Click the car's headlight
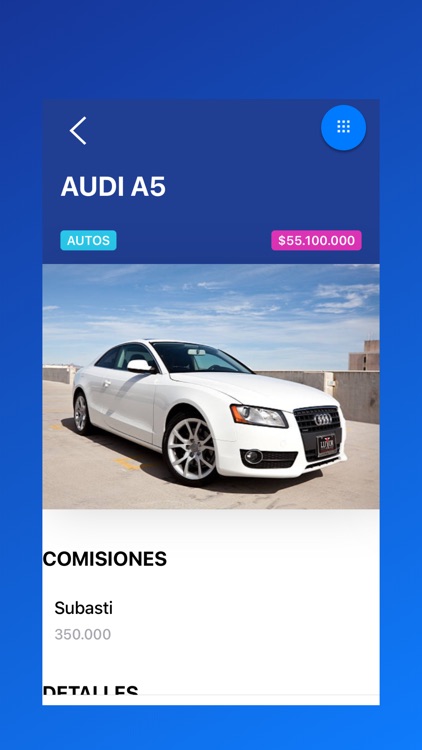This screenshot has height=750, width=422. [259, 416]
